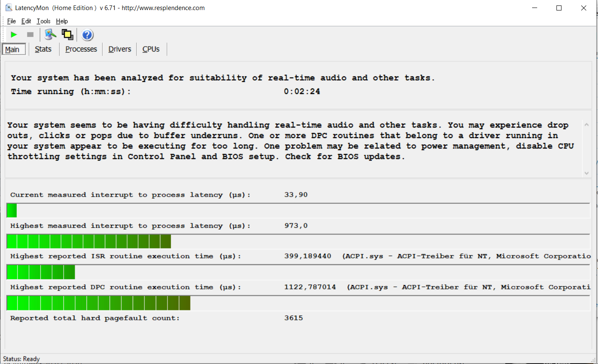This screenshot has height=364, width=598.
Task: Click the highest ISR routine execution time bar
Action: [x=298, y=272]
